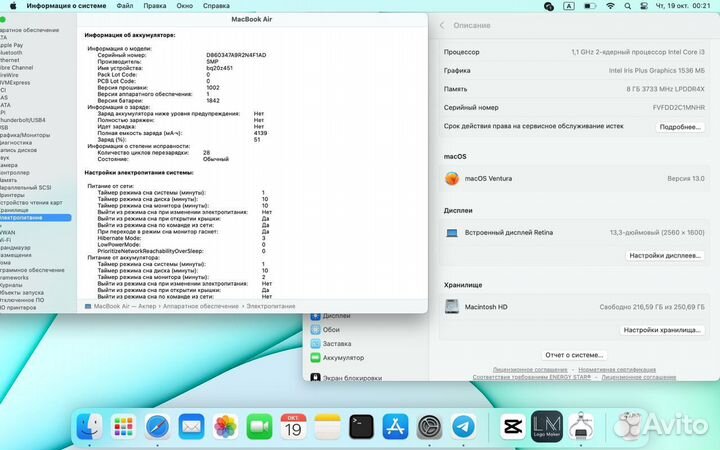Image resolution: width=720 pixels, height=450 pixels.
Task: Click device name bq20z451 value
Action: point(219,68)
